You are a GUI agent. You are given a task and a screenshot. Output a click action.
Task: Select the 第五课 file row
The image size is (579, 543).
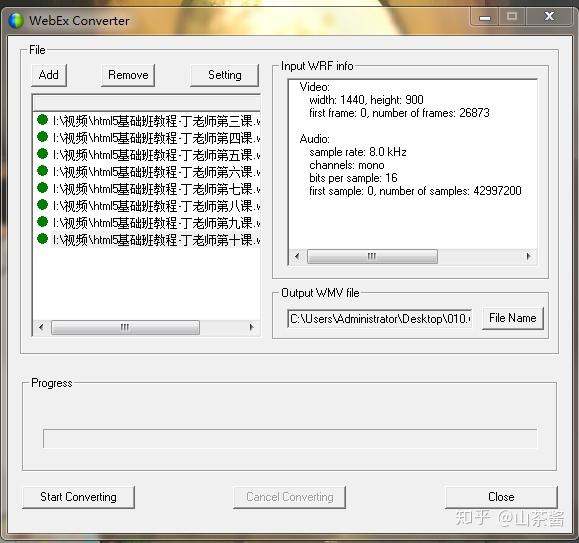147,155
